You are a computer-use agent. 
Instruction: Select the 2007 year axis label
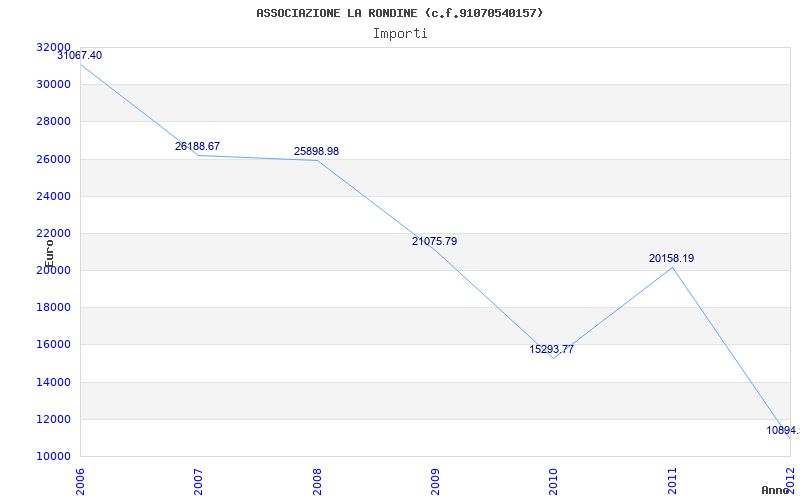click(x=198, y=481)
